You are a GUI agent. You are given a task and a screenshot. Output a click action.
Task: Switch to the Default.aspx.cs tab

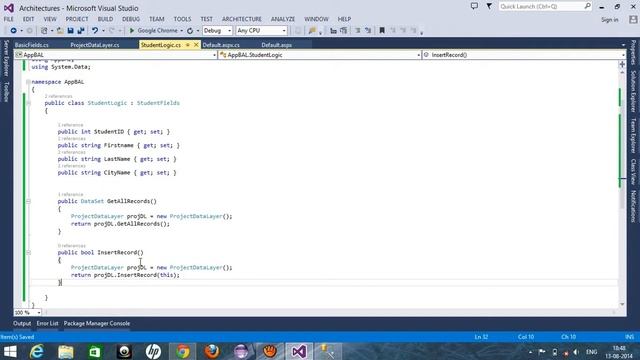point(221,45)
